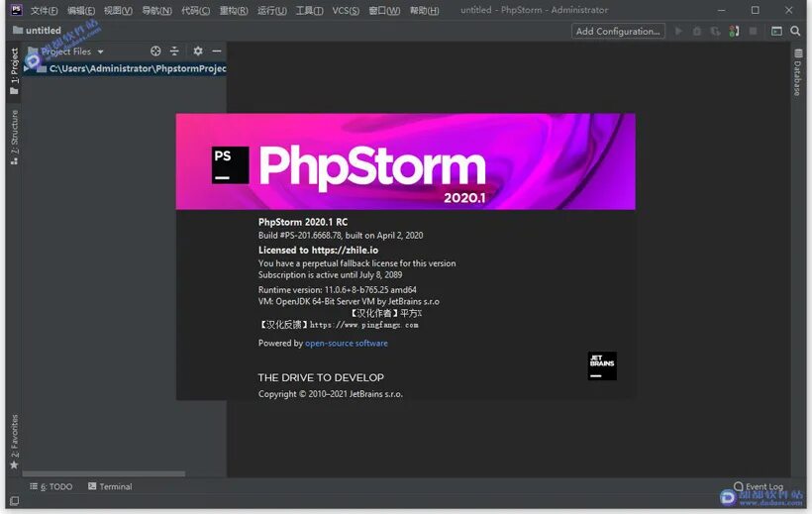Screen dimensions: 812x514
Task: Click the 'Licensed to https://zhile.io' text
Action: point(318,250)
